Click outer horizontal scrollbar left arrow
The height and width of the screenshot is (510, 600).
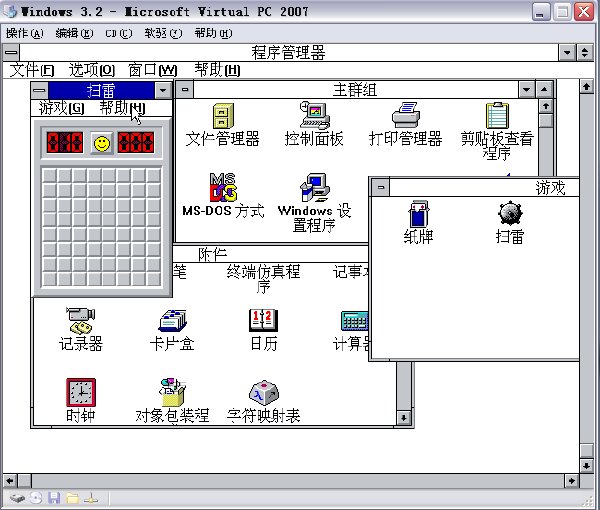click(x=10, y=481)
